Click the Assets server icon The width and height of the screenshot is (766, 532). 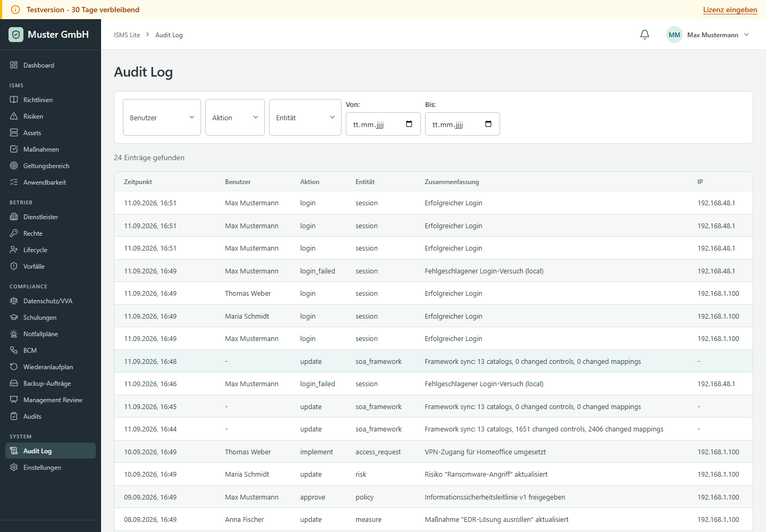coord(14,132)
